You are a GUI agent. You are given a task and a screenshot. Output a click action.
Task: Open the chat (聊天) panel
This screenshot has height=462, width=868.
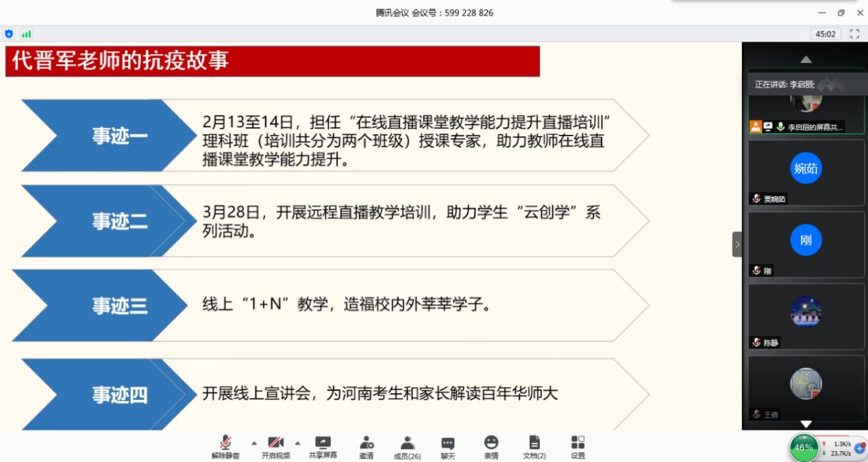tap(447, 446)
